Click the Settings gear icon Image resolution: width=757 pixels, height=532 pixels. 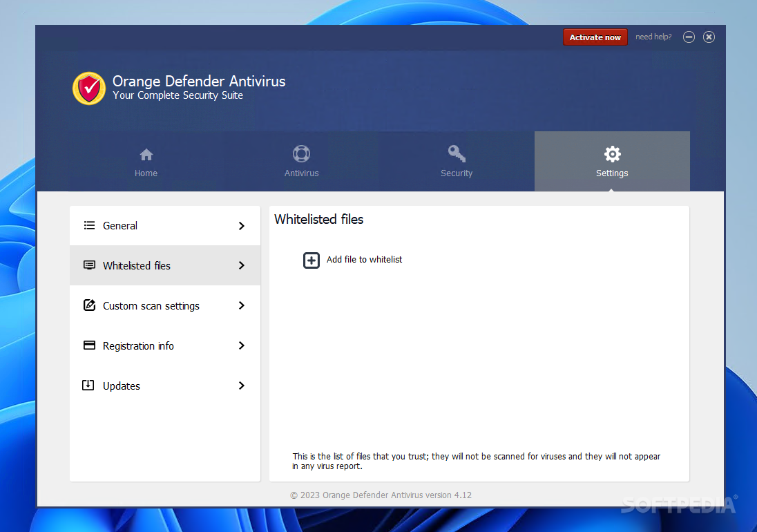point(612,155)
